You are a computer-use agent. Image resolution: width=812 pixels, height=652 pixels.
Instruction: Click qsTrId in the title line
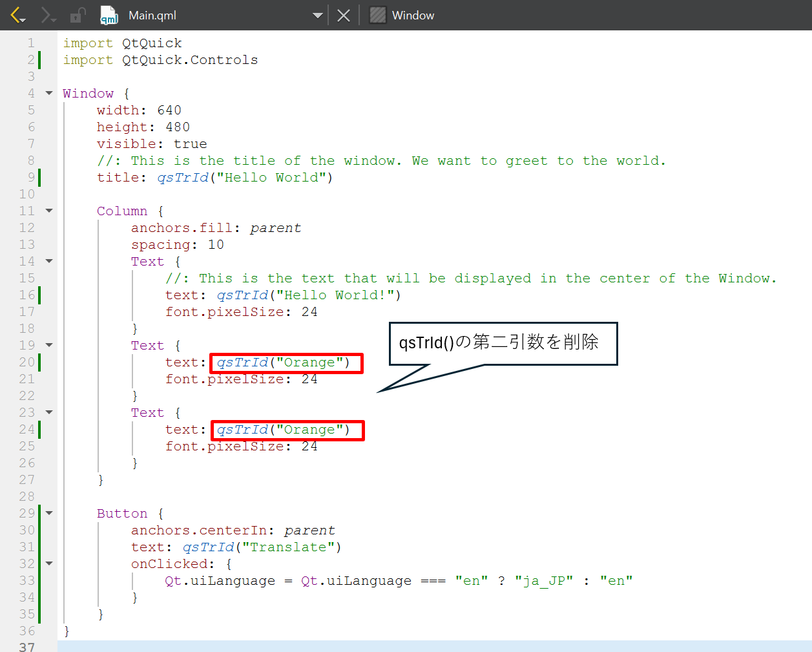[x=183, y=178]
